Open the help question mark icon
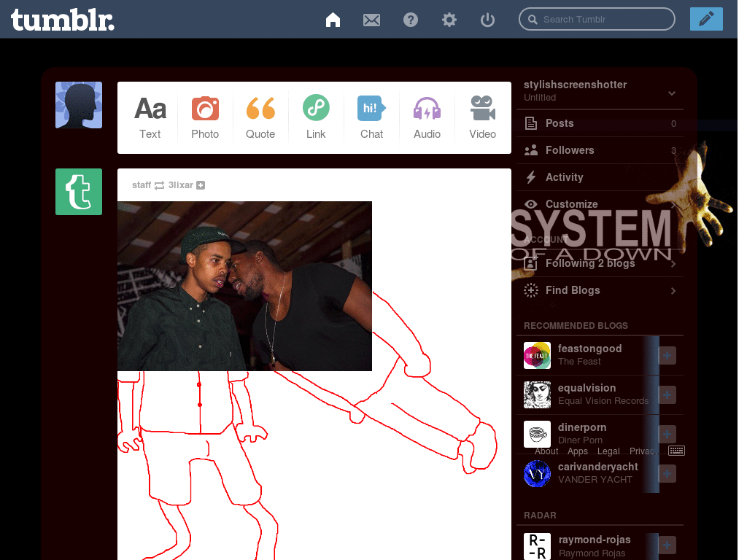The height and width of the screenshot is (560, 747). pyautogui.click(x=410, y=20)
